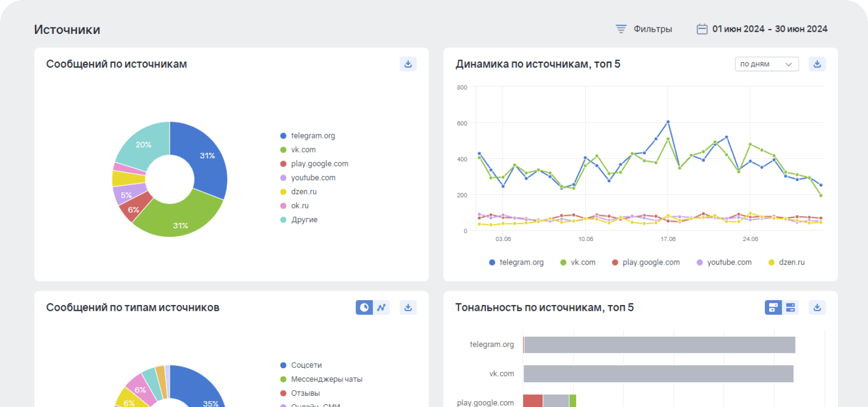
Task: Toggle dzen.ru in the pie chart legend
Action: pos(299,192)
